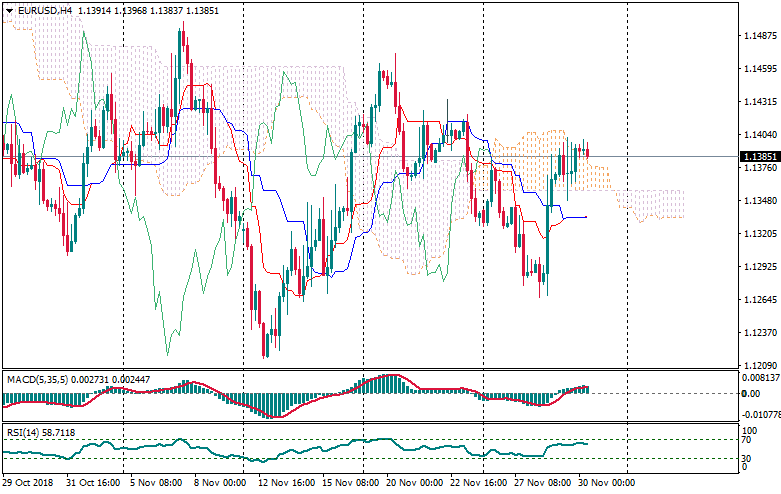Click the 1.13205 price axis label
The image size is (781, 494).
click(x=760, y=234)
